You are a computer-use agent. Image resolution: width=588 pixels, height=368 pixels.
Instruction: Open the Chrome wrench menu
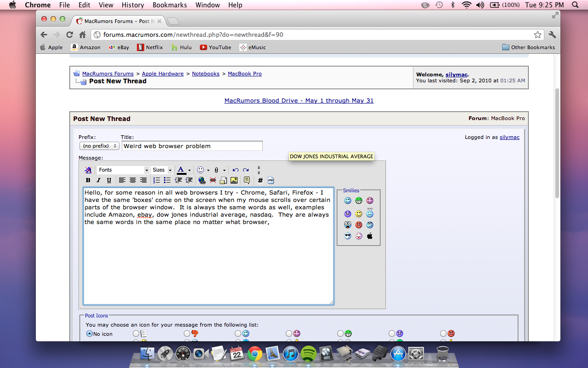(552, 34)
